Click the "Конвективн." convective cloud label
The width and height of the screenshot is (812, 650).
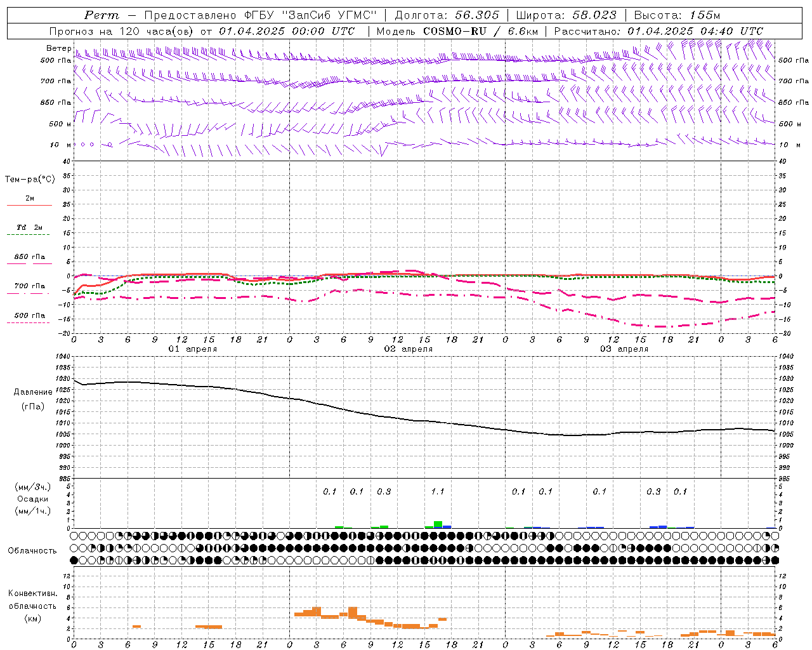click(x=33, y=594)
